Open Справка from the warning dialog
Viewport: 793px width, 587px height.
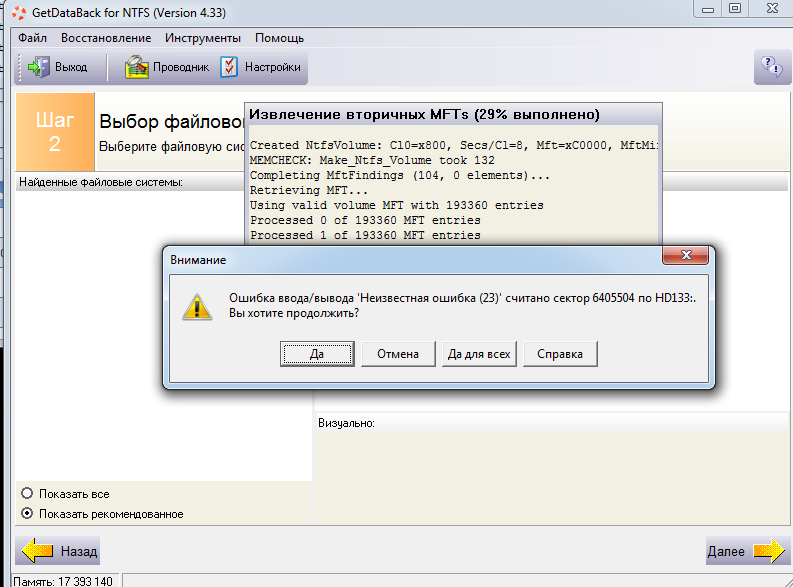pyautogui.click(x=560, y=354)
